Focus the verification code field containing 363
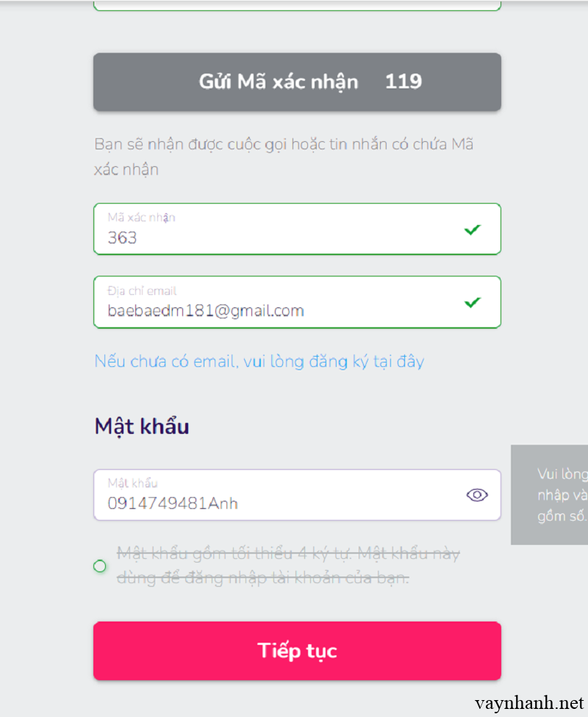Image resolution: width=588 pixels, height=717 pixels. point(279,237)
